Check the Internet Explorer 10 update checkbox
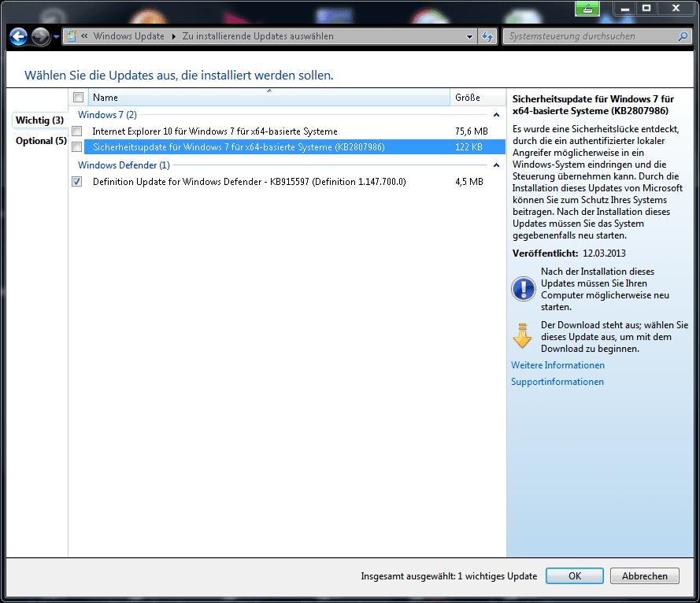The width and height of the screenshot is (700, 603). pyautogui.click(x=77, y=131)
